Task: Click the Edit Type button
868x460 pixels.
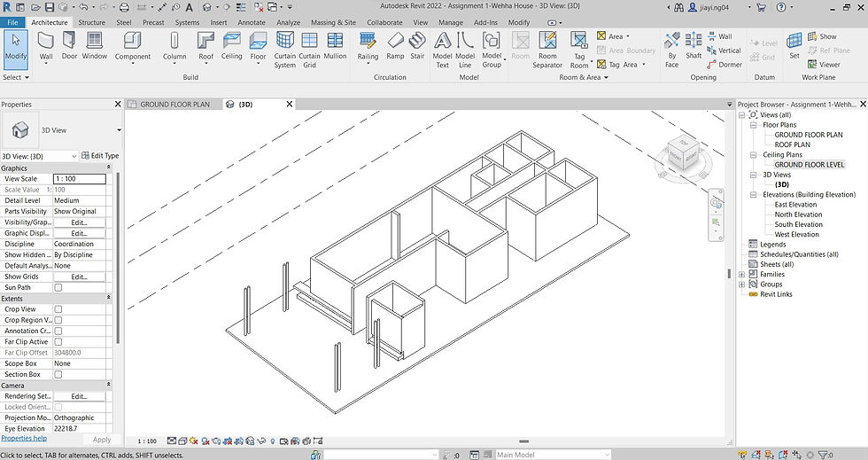Action: point(100,156)
